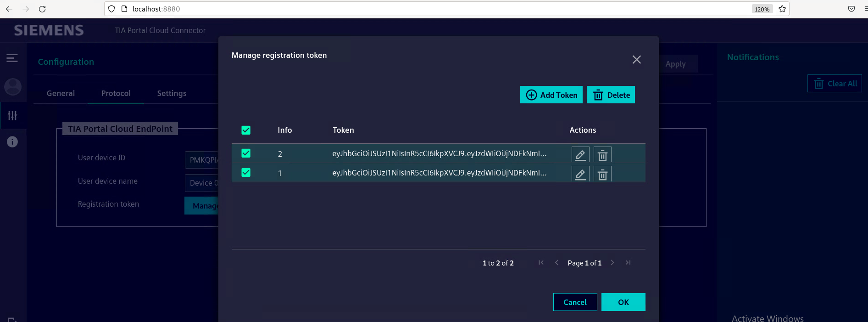Click the edit pencil icon for token 1
The width and height of the screenshot is (868, 322).
click(x=580, y=174)
